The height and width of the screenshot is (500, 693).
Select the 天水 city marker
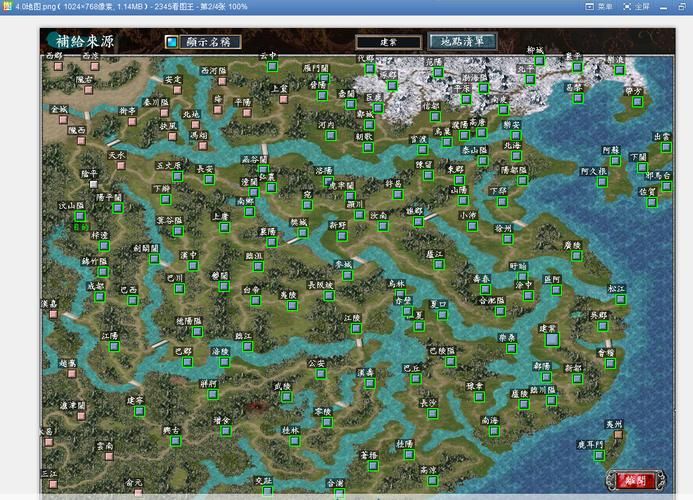[121, 165]
